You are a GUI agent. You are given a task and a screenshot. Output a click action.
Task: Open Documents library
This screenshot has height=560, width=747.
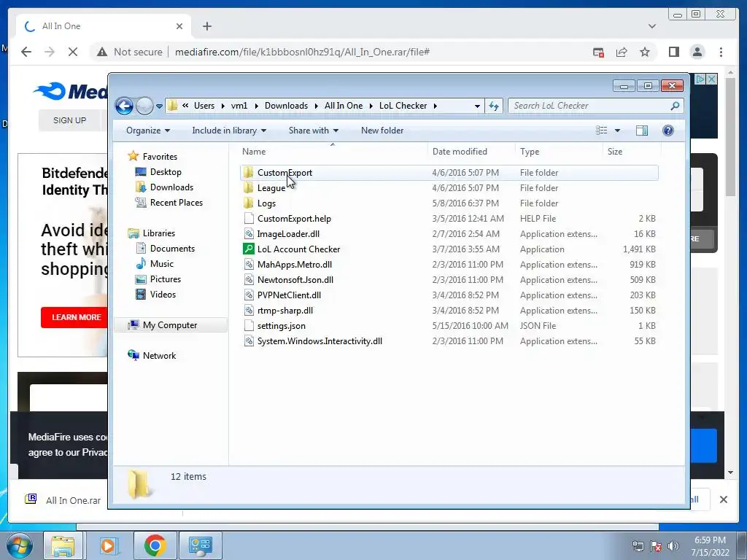[x=172, y=248]
